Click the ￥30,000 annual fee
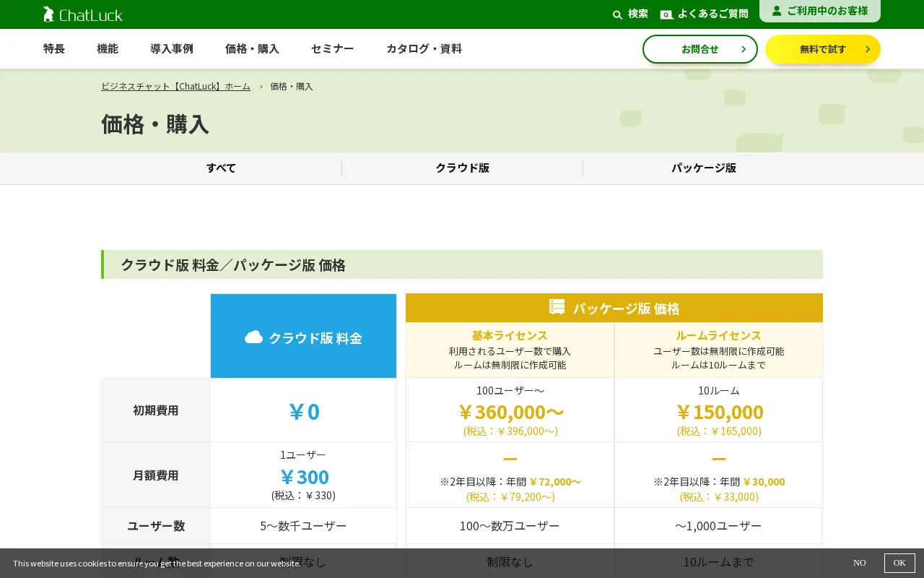Viewport: 924px width, 578px height. point(764,482)
